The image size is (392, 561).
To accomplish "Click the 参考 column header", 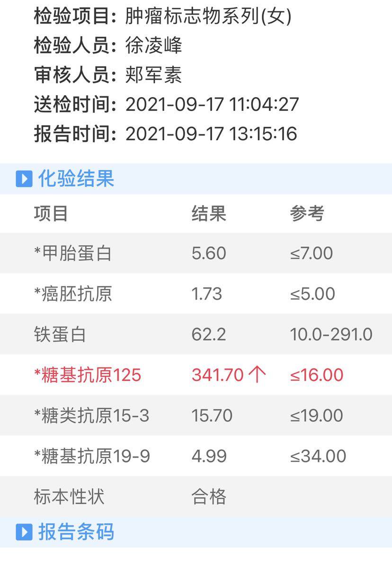I will (x=307, y=214).
